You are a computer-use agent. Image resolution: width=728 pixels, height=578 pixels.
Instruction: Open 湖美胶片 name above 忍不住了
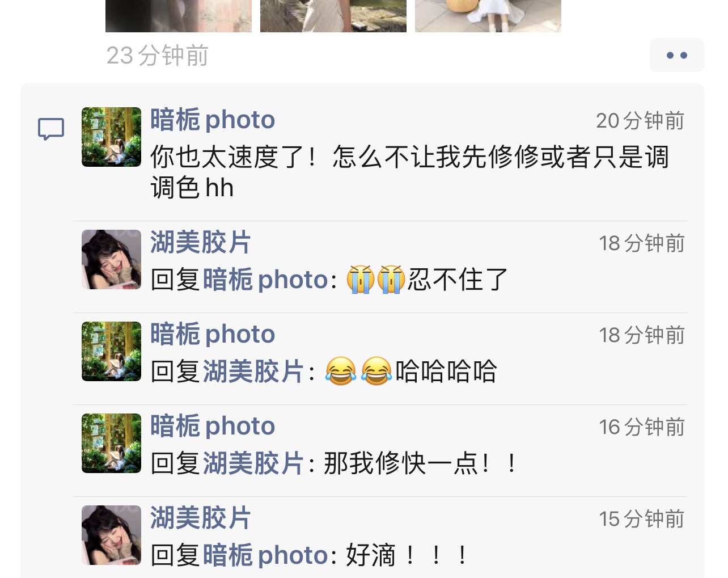click(x=200, y=242)
